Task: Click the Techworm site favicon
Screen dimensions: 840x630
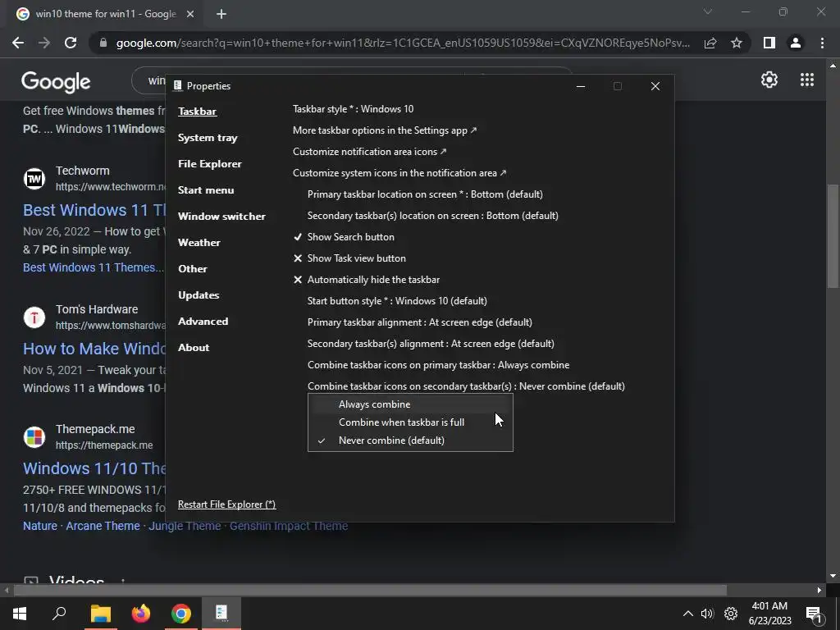Action: [x=34, y=178]
